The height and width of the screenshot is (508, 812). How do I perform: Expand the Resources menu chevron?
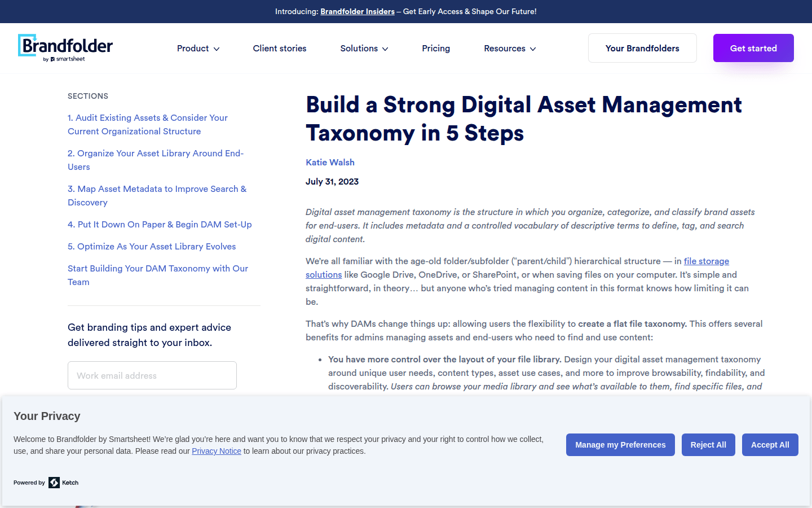click(533, 49)
